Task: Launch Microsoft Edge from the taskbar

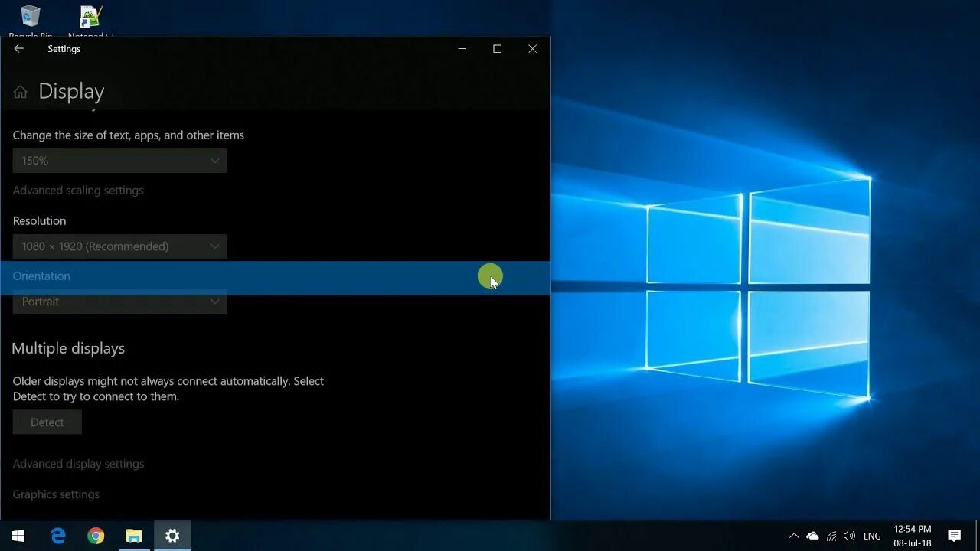Action: (x=58, y=536)
